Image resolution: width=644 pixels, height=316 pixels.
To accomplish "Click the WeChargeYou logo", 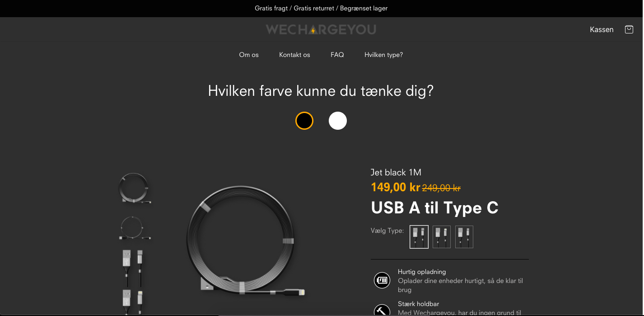I will [x=321, y=30].
